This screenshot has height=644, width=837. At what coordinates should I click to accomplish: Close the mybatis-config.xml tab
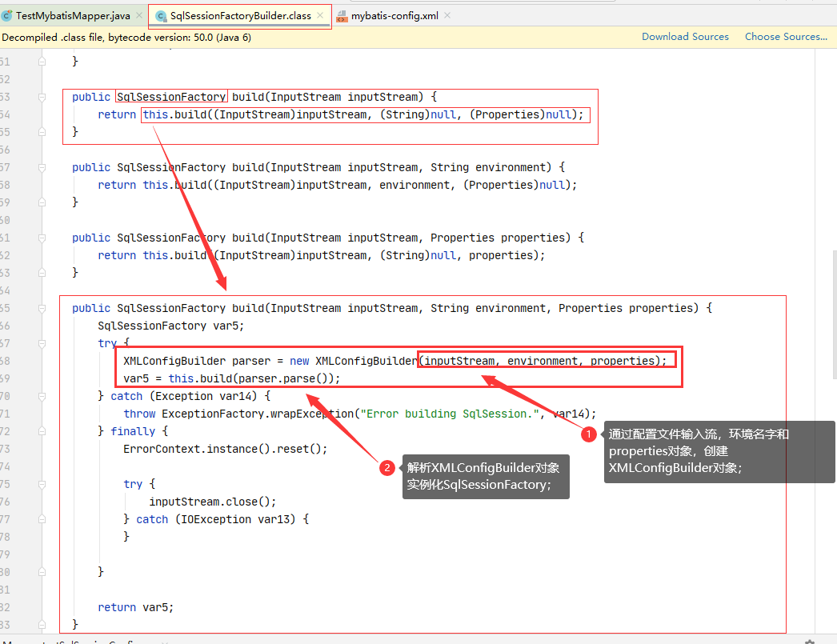tap(447, 16)
